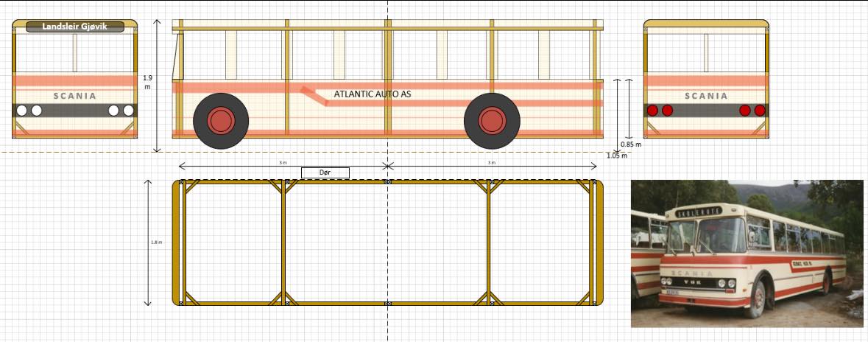
Task: Click the SCANIA text on the rear view
Action: [706, 96]
